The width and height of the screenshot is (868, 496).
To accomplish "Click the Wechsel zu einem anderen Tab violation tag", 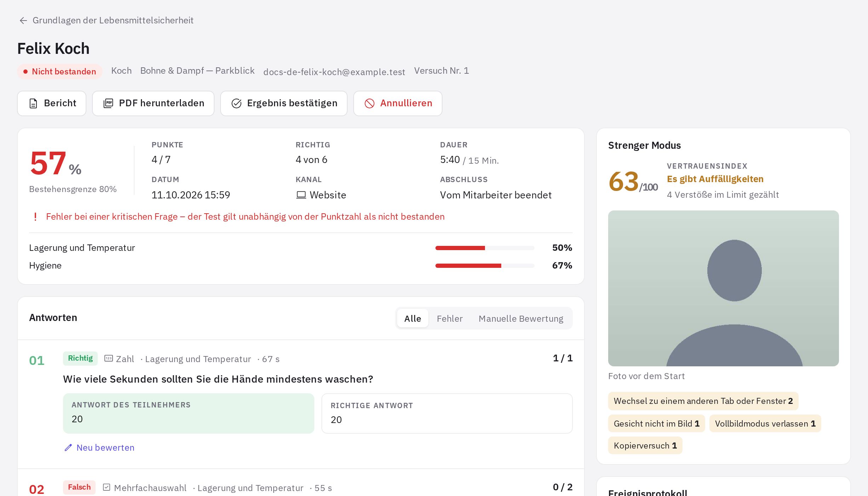I will (703, 401).
